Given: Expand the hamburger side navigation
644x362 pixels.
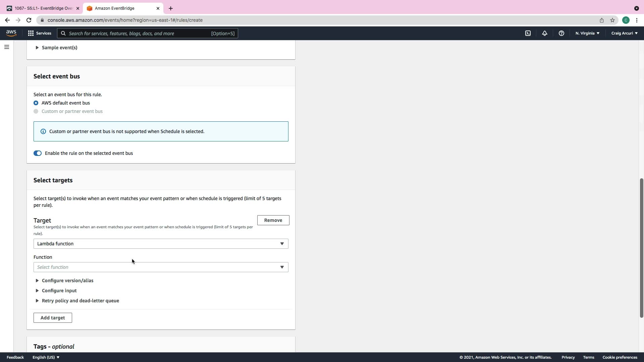Looking at the screenshot, I should [7, 47].
